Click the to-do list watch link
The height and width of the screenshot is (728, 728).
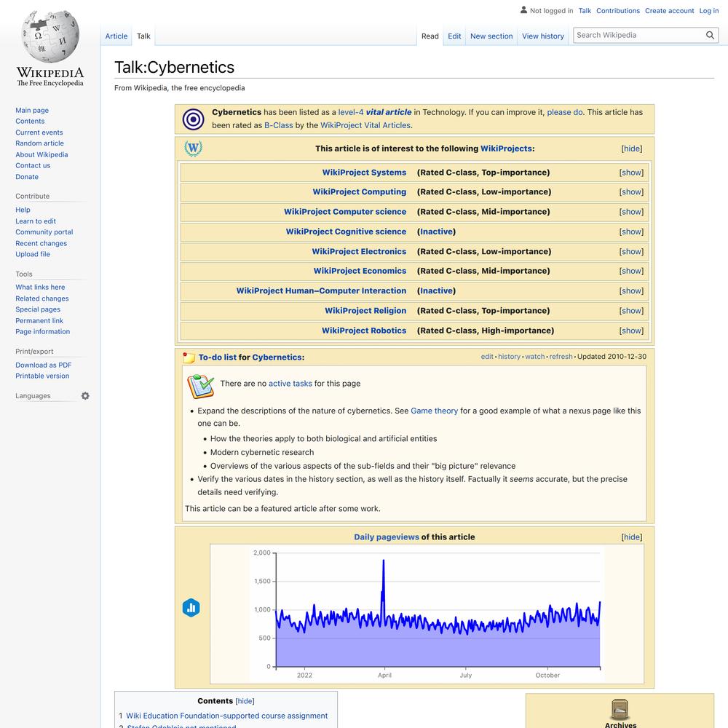[x=535, y=357]
